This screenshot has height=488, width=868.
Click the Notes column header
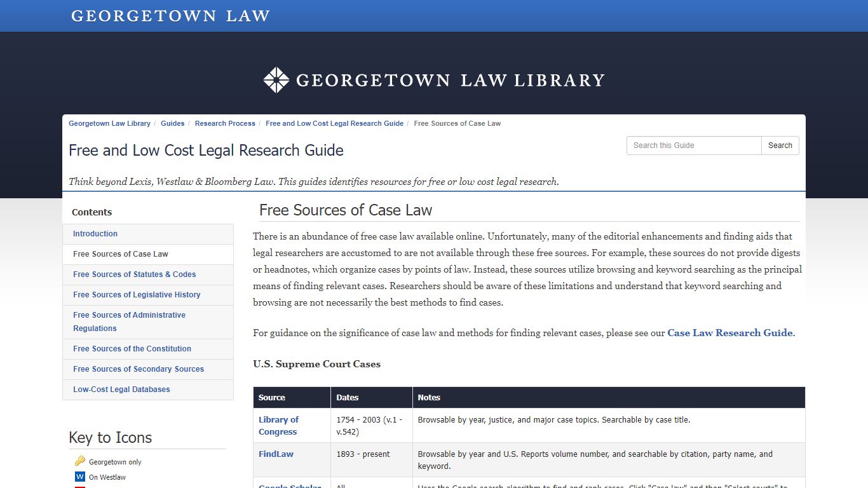click(609, 398)
